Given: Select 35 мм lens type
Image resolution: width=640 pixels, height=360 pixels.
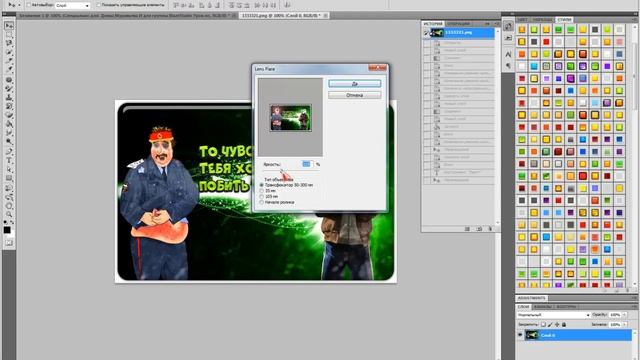Looking at the screenshot, I should [x=262, y=191].
